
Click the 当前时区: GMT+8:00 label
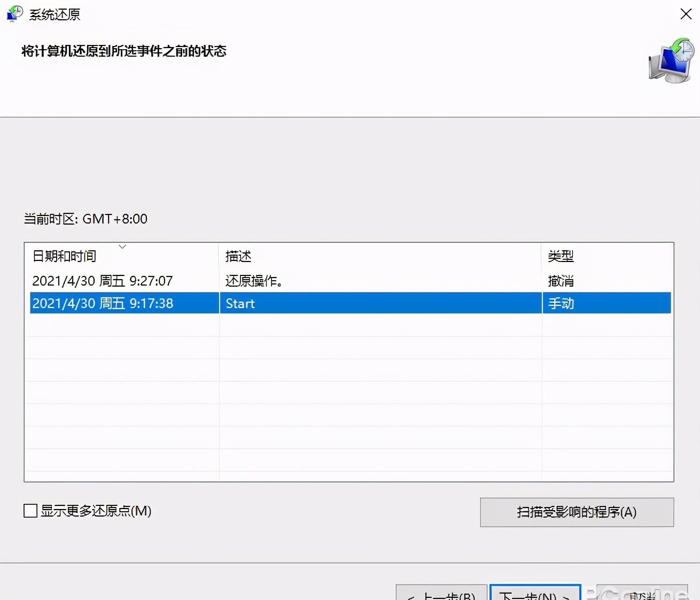[x=85, y=219]
